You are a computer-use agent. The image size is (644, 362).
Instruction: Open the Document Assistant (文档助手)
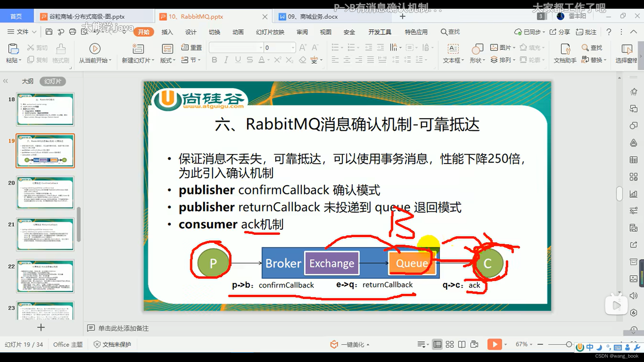pyautogui.click(x=565, y=53)
